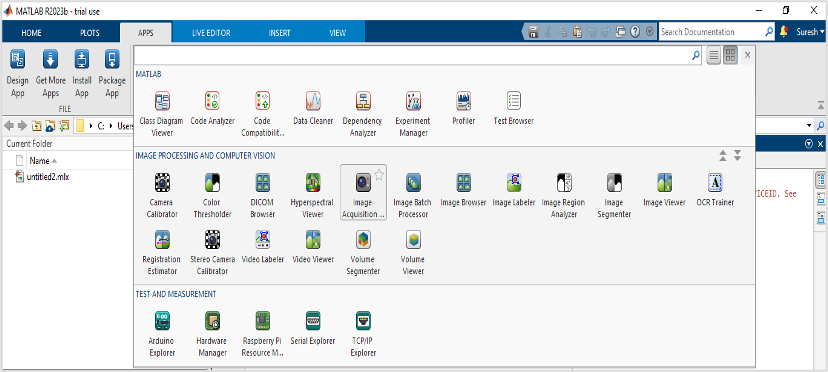Go up one folder level
828x372 pixels.
pos(36,126)
